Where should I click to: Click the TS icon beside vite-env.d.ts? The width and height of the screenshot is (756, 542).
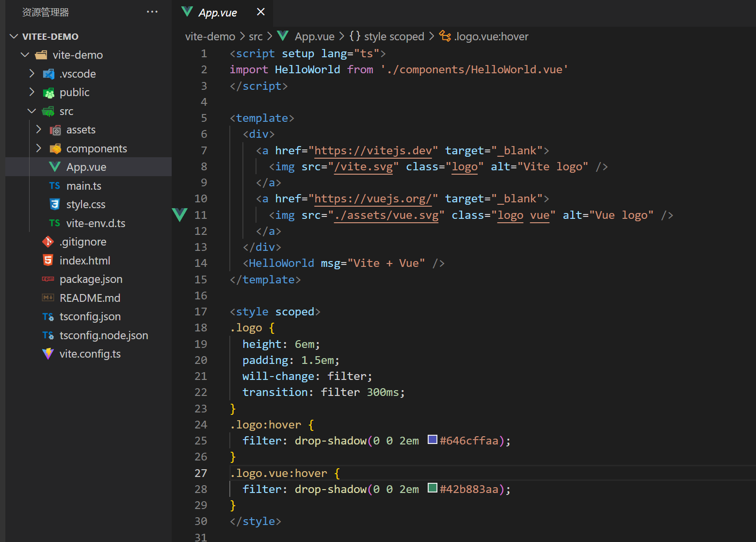[55, 223]
